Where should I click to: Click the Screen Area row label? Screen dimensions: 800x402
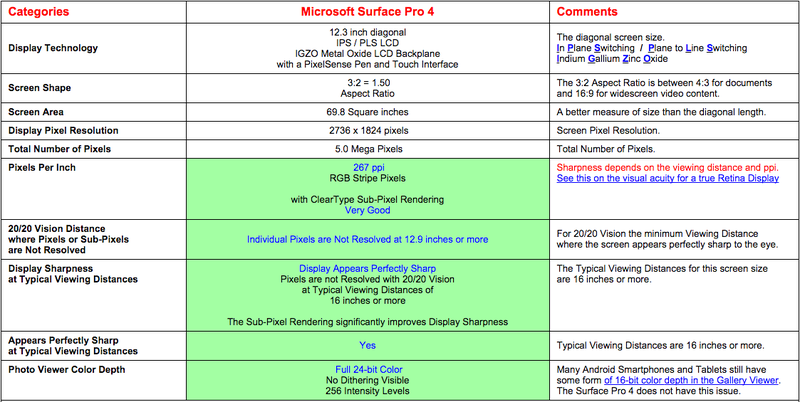pos(36,112)
